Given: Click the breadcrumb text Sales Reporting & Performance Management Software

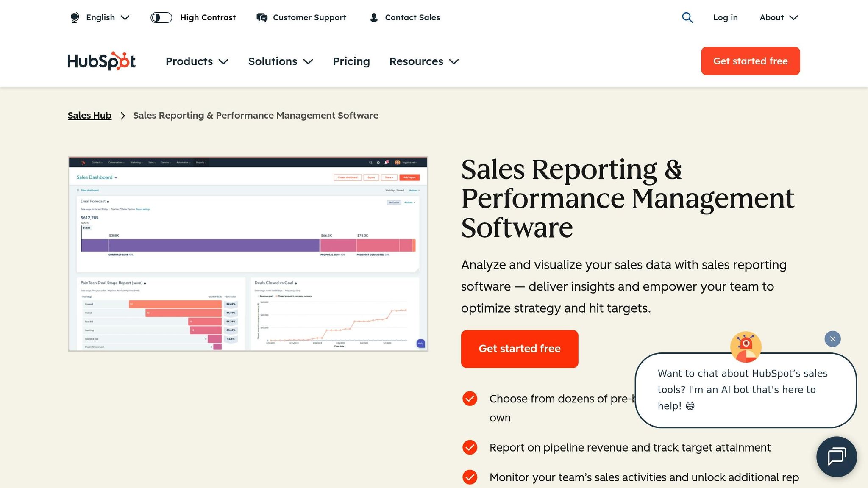Looking at the screenshot, I should 256,115.
